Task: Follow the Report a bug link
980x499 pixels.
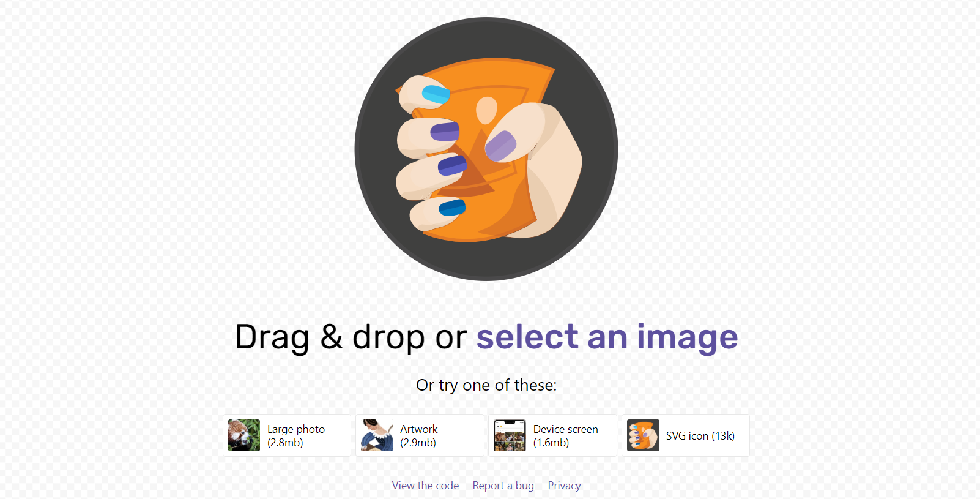Action: [503, 486]
